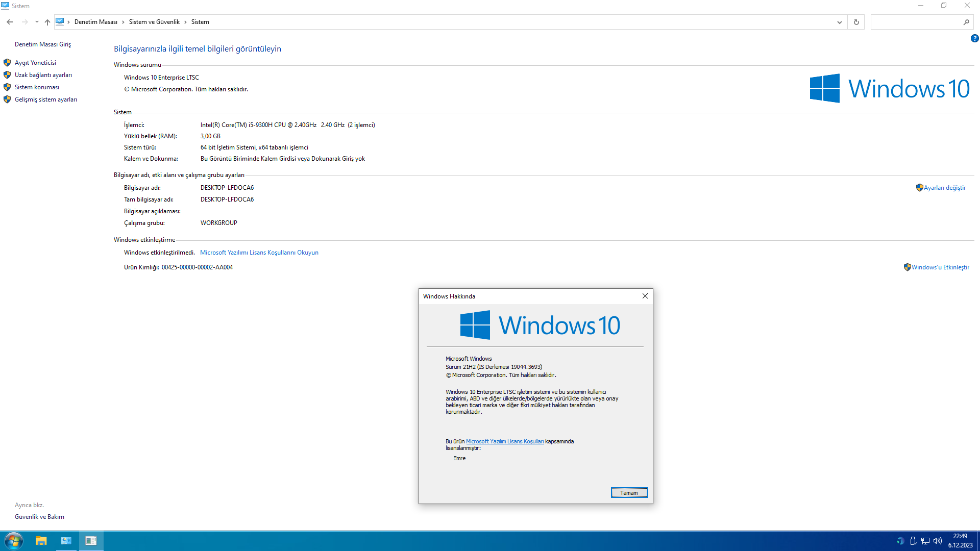The image size is (980, 551).
Task: Open the network tray icon
Action: (x=925, y=541)
